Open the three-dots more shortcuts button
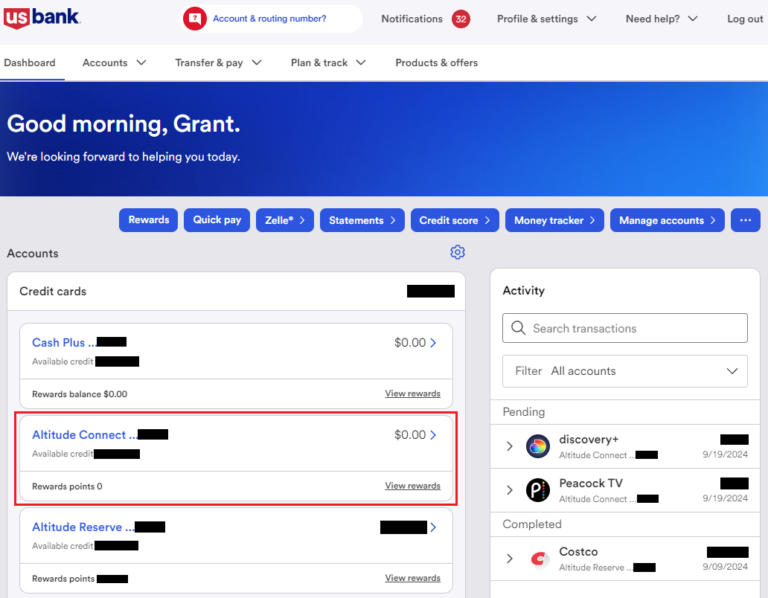Image resolution: width=768 pixels, height=598 pixels. (745, 220)
